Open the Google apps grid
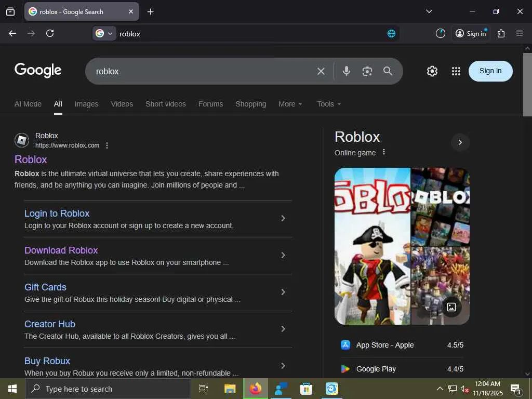This screenshot has width=532, height=399. point(456,71)
